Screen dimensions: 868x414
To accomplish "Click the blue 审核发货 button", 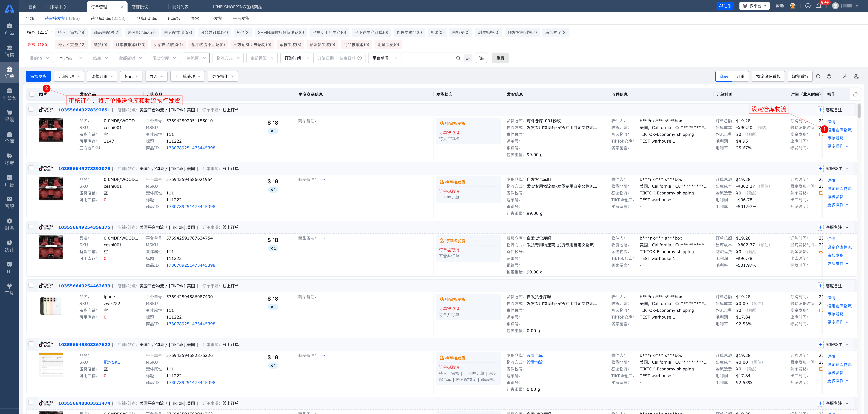I will 38,76.
